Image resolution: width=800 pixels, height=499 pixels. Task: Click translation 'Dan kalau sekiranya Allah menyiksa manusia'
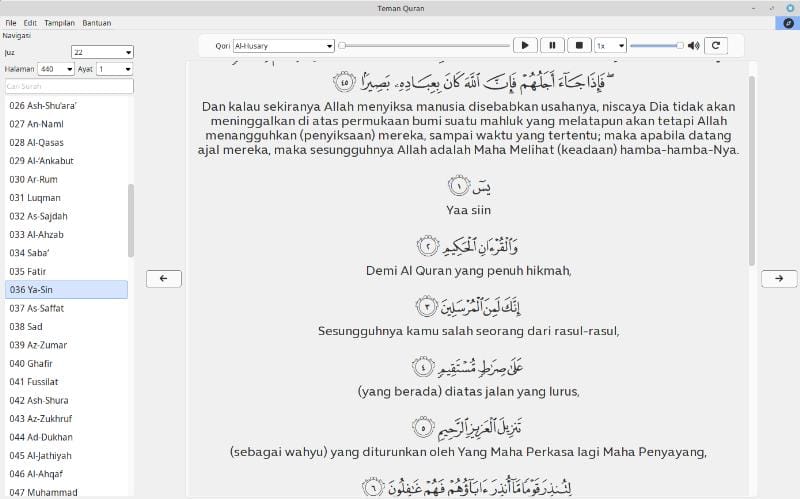point(468,128)
